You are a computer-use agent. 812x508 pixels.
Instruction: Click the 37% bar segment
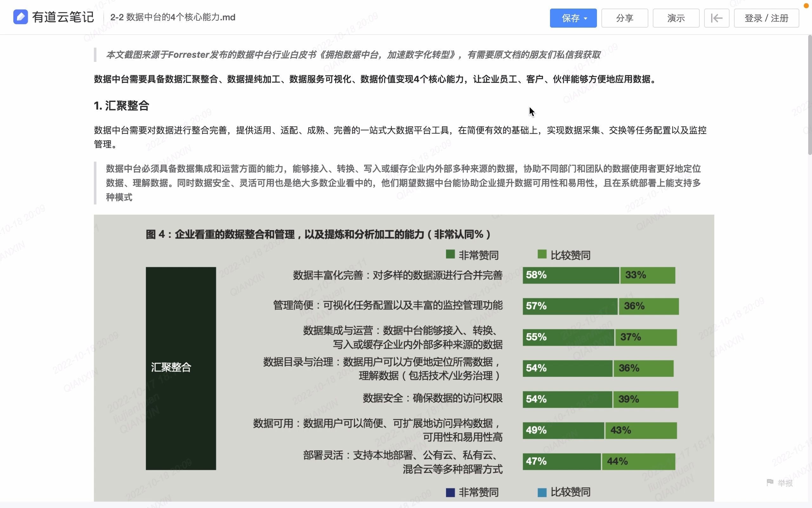pyautogui.click(x=646, y=337)
